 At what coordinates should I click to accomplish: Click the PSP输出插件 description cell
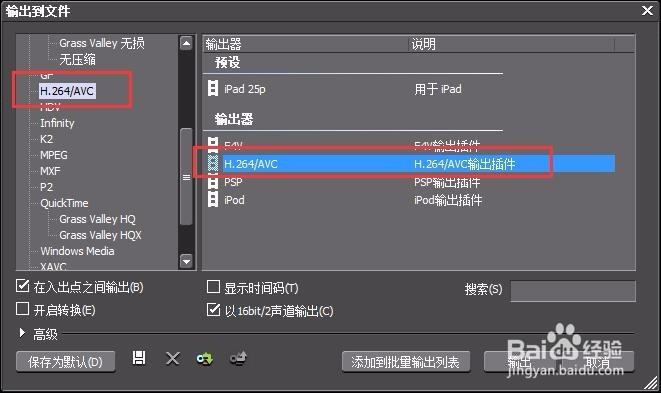pos(447,182)
